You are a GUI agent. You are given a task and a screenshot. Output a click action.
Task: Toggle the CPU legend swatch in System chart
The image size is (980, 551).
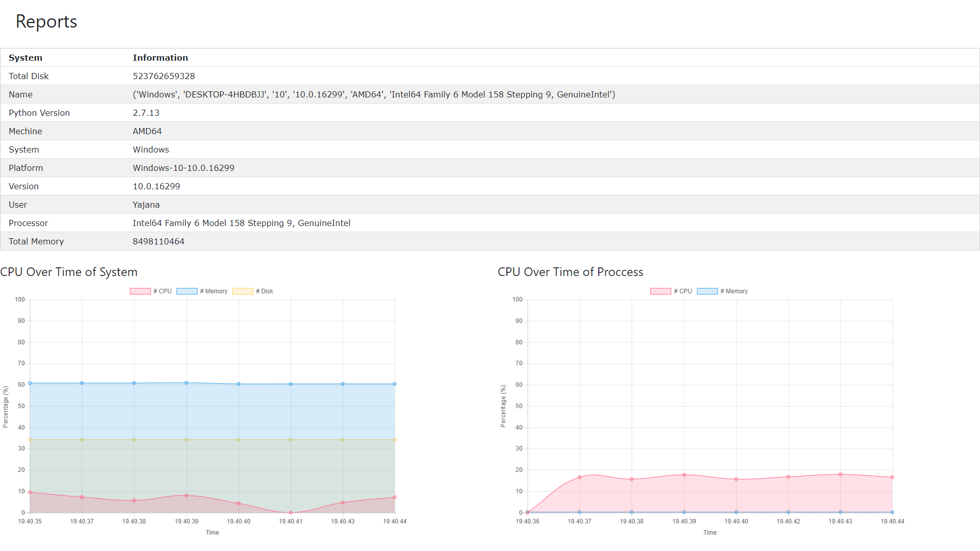tap(140, 291)
